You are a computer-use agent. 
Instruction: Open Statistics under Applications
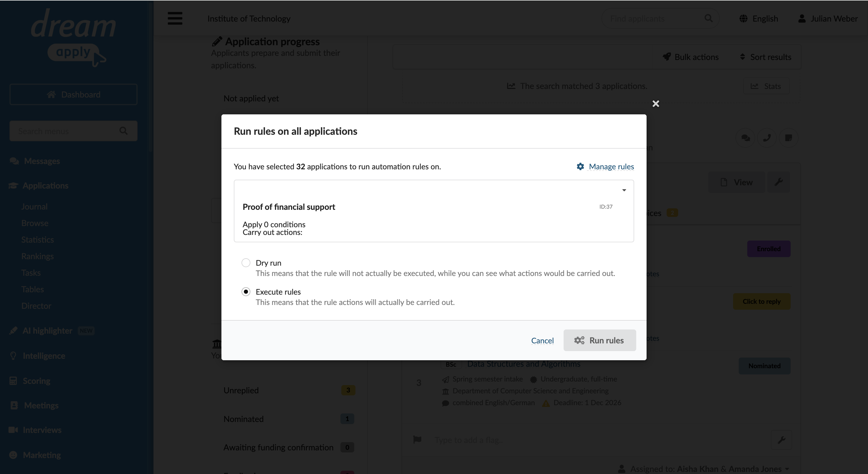click(37, 240)
